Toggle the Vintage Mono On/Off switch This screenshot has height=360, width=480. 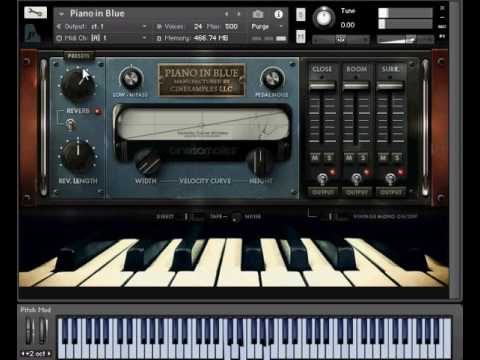coord(337,217)
